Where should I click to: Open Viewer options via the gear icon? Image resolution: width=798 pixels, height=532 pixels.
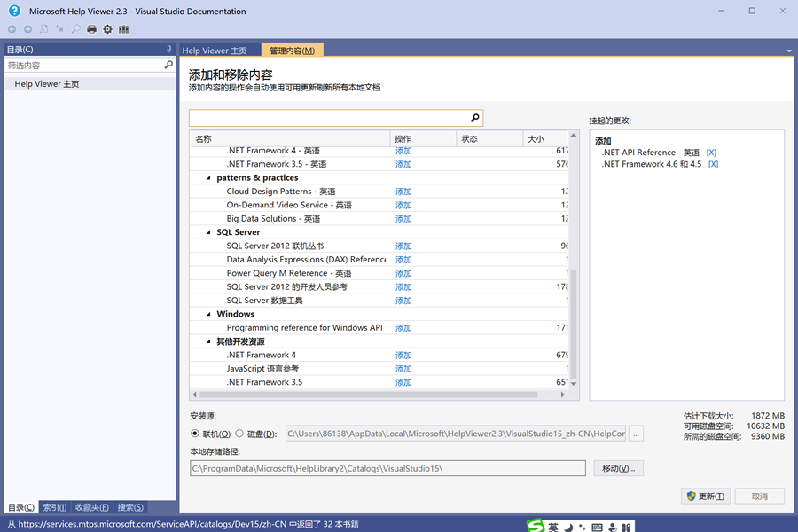coord(107,29)
